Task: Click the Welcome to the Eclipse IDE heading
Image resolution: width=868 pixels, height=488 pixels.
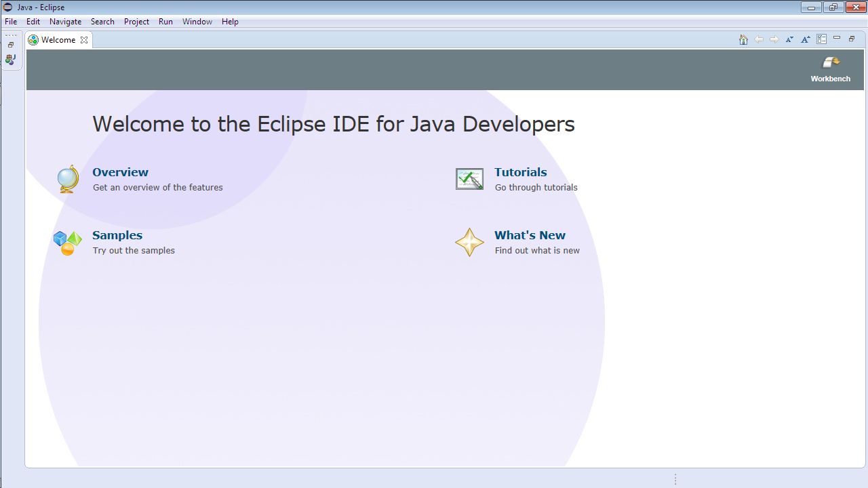Action: coord(334,124)
